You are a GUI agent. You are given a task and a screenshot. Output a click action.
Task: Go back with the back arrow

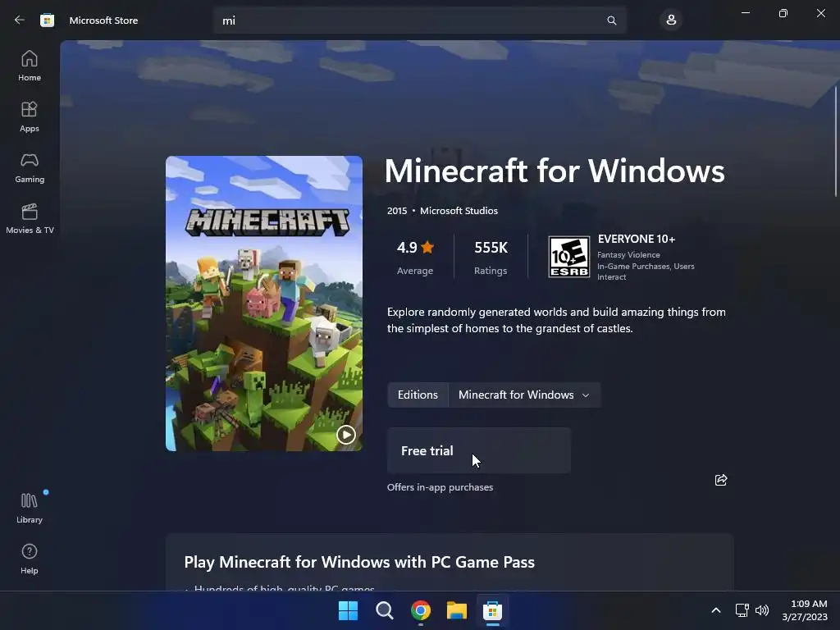click(20, 21)
